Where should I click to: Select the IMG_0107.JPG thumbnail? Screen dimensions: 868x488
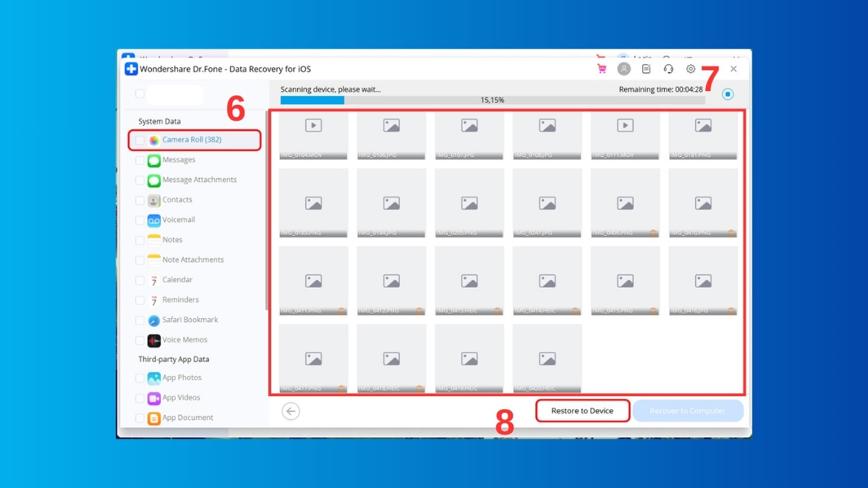469,135
